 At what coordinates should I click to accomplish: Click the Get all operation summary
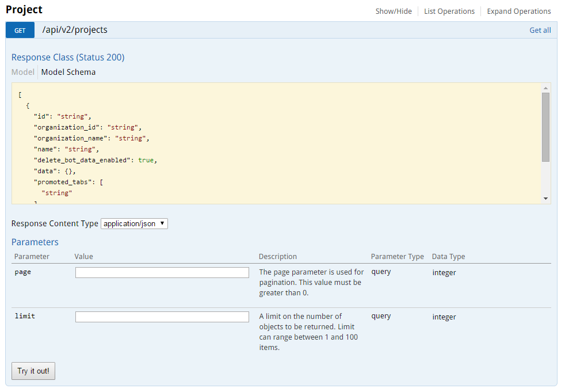540,31
